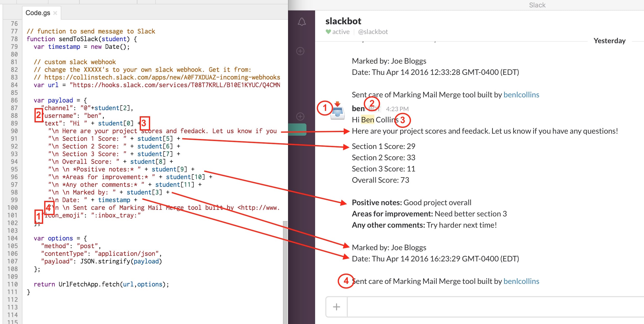Click 'JSON.stringify(payload)' in code
The height and width of the screenshot is (324, 644).
coord(121,261)
